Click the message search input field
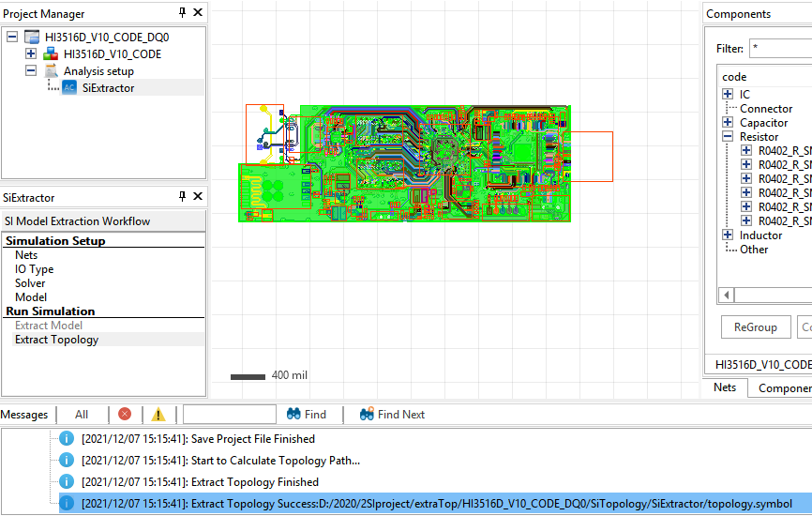This screenshot has width=812, height=516. point(229,414)
